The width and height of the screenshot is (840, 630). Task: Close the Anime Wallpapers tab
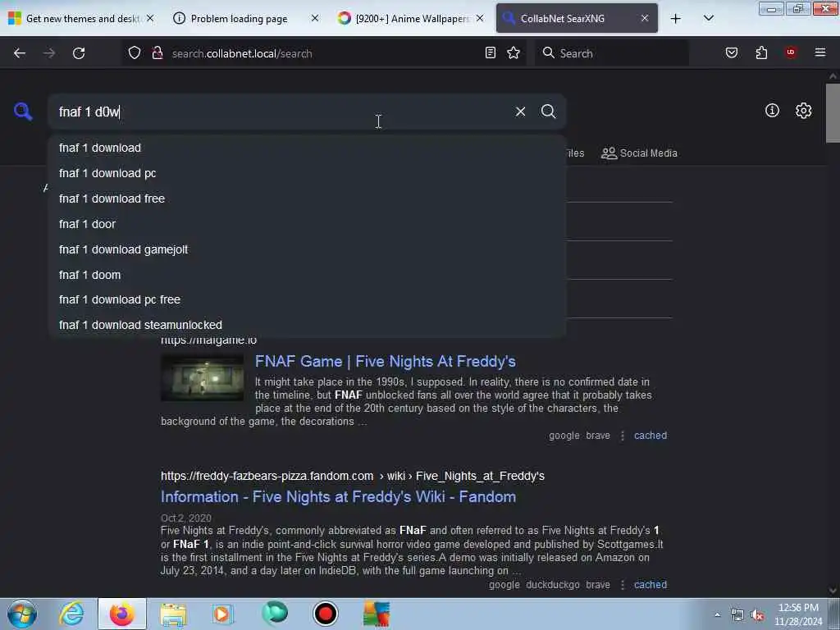[x=480, y=18]
